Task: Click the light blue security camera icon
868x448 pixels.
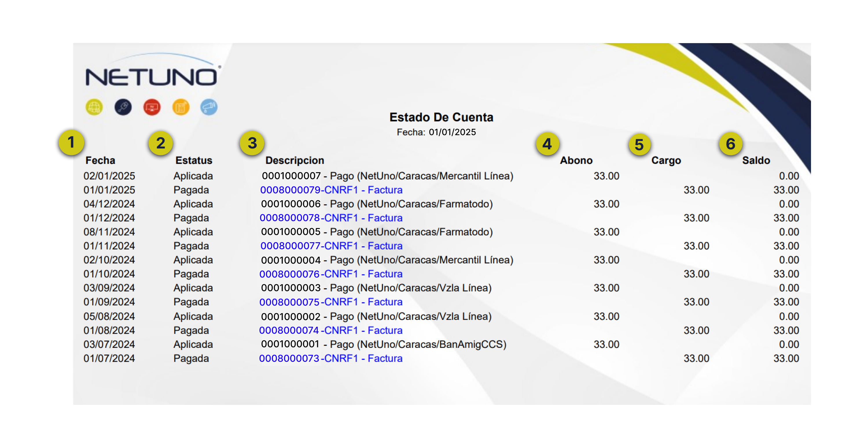Action: pos(209,108)
